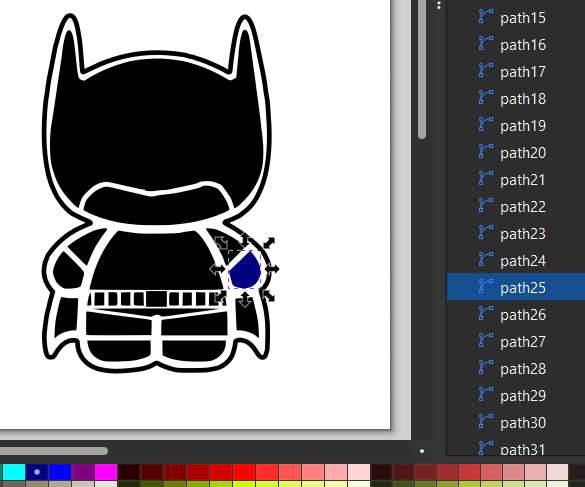The width and height of the screenshot is (585, 487).
Task: Select the path17 row
Action: pos(516,72)
